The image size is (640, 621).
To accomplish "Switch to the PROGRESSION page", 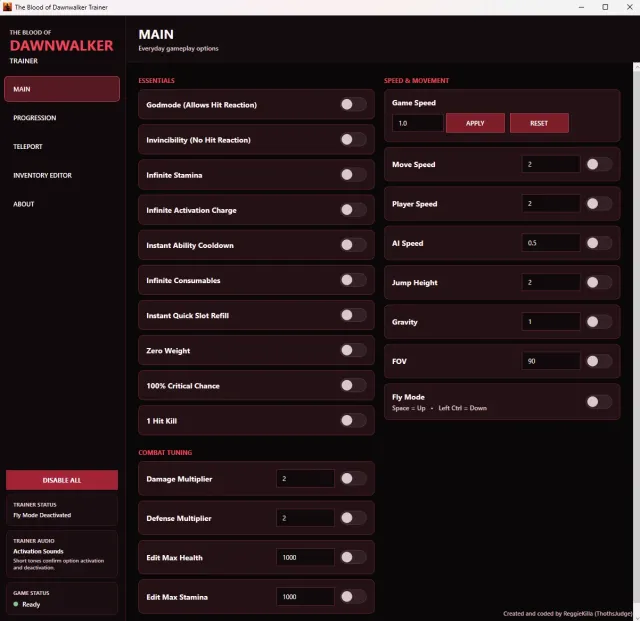I will [x=62, y=118].
